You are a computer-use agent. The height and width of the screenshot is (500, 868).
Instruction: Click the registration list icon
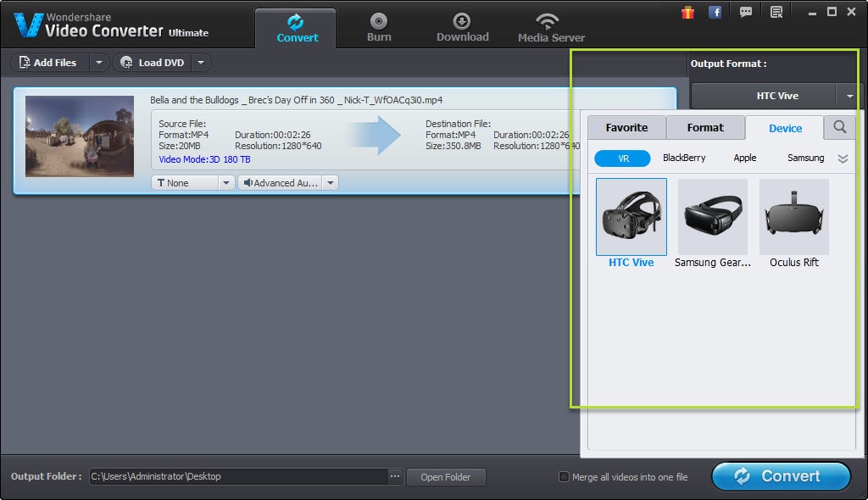click(776, 12)
